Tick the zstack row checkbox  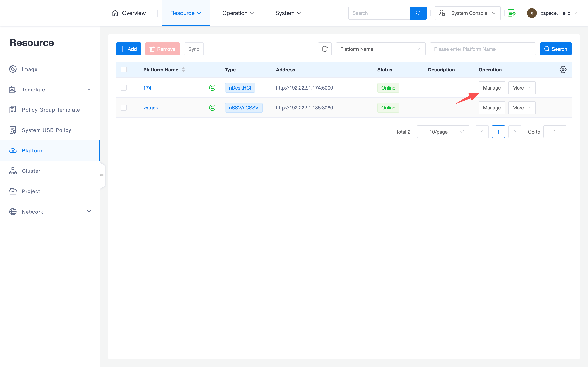tap(124, 108)
